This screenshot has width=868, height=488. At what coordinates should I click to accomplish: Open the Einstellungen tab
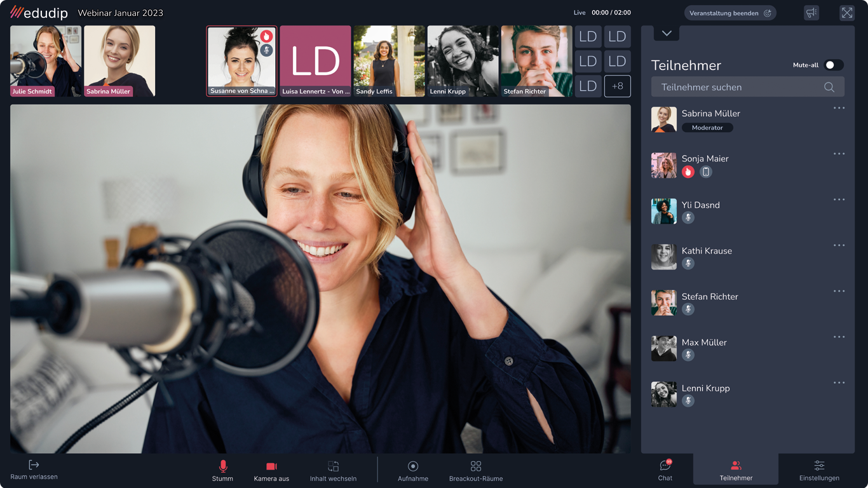pyautogui.click(x=819, y=470)
